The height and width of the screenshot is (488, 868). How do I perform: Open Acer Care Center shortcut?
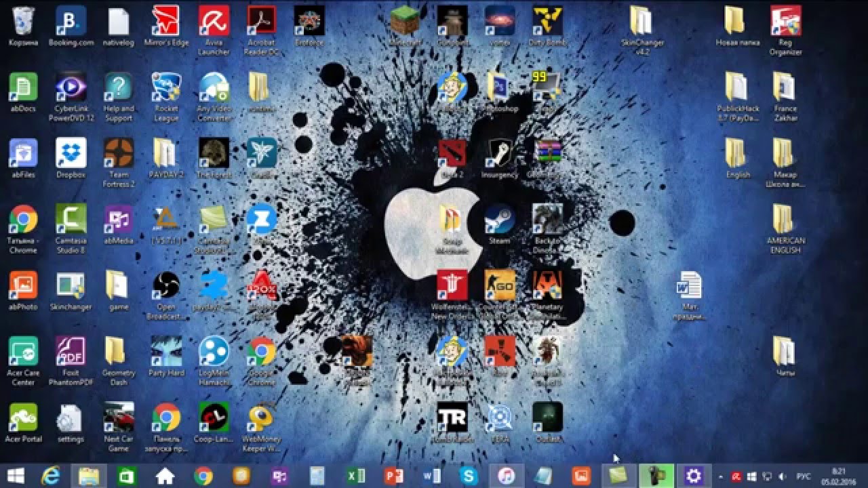click(23, 351)
